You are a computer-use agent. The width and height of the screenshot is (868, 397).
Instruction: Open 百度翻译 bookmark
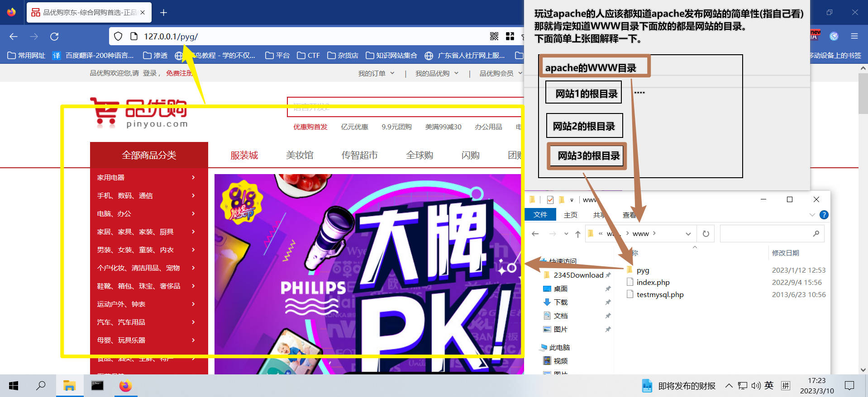[93, 56]
